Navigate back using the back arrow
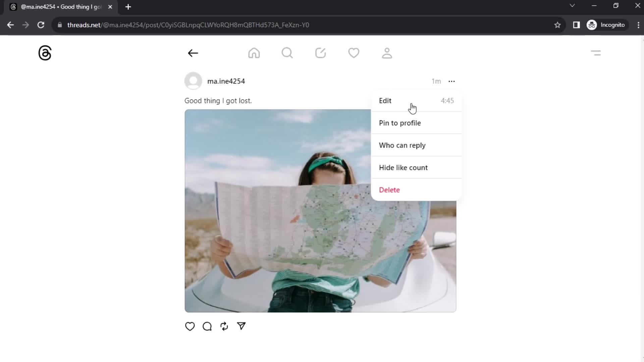 coord(193,53)
